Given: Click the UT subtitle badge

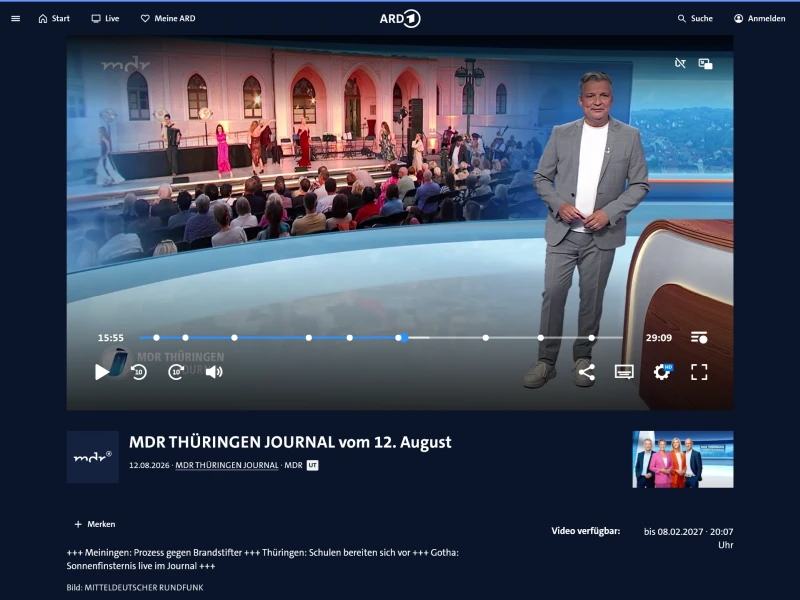Looking at the screenshot, I should click(x=312, y=465).
